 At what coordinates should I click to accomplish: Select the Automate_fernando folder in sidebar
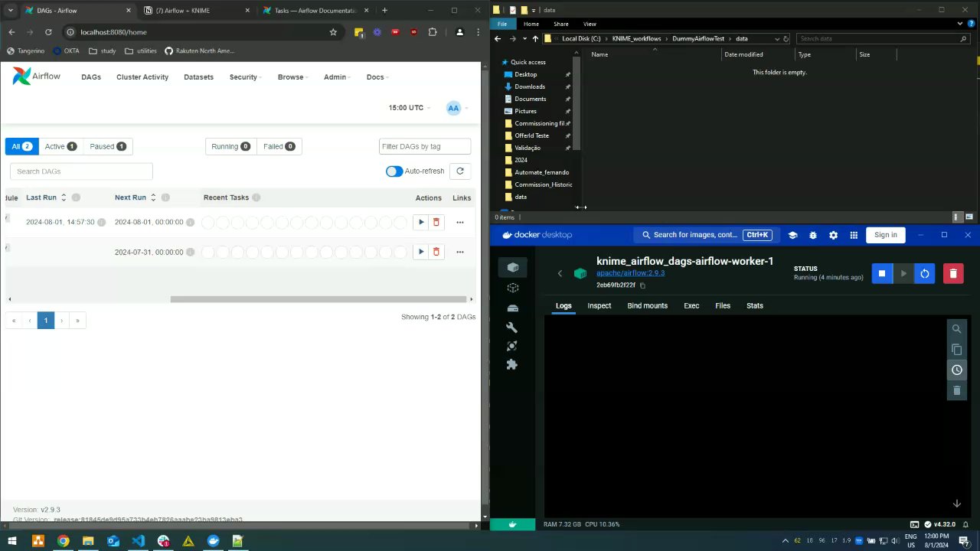click(541, 172)
